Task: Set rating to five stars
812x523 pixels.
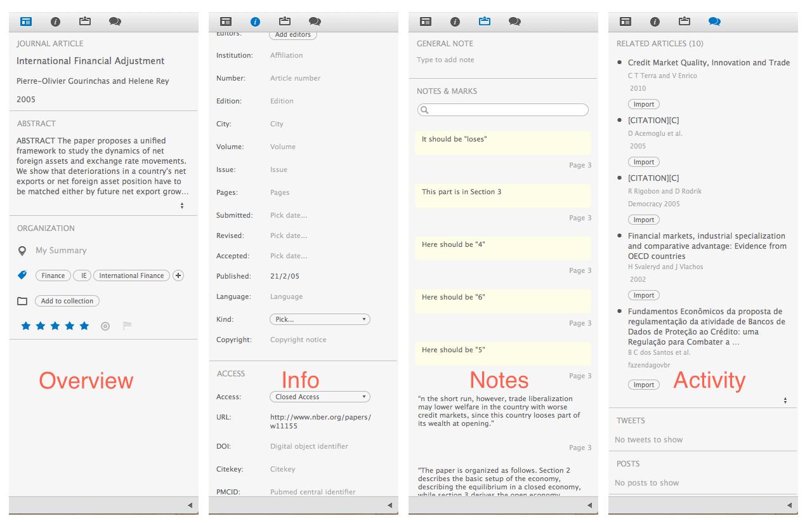Action: (84, 326)
